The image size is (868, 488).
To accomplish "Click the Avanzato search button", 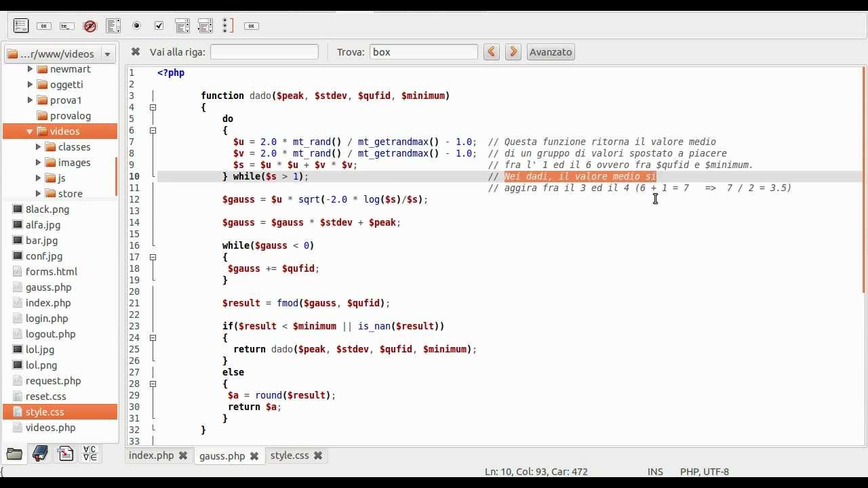I will click(x=551, y=52).
